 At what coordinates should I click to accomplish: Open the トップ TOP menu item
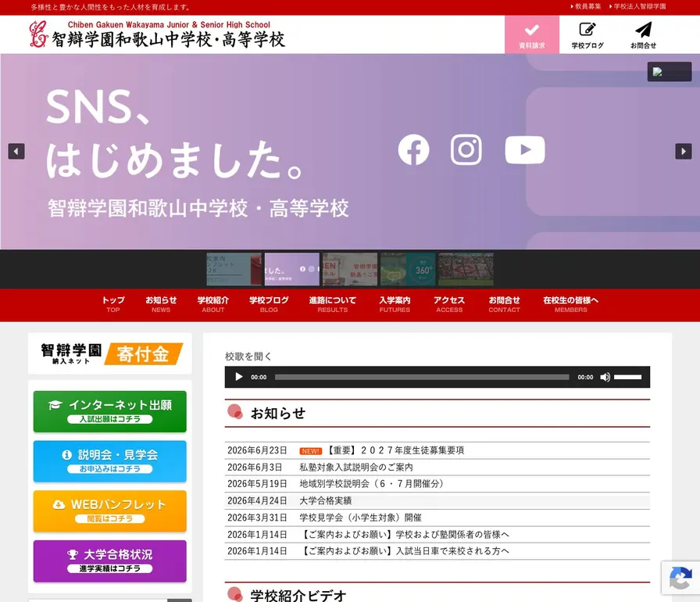(x=113, y=305)
